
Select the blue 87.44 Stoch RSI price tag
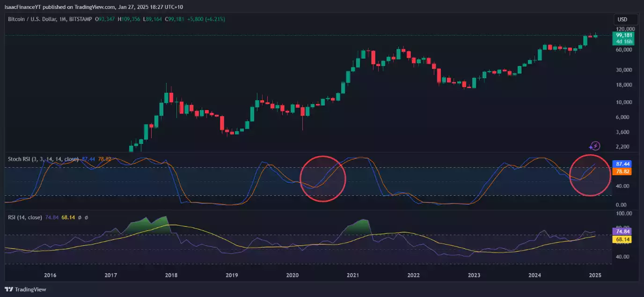point(622,164)
